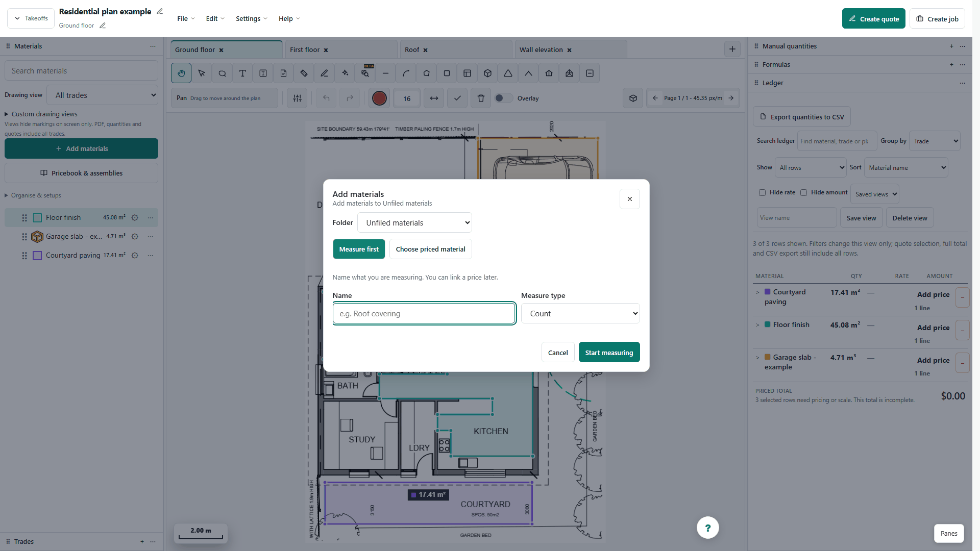Expand Custom drawing views
Screen dimensions: 980x551
(41, 114)
